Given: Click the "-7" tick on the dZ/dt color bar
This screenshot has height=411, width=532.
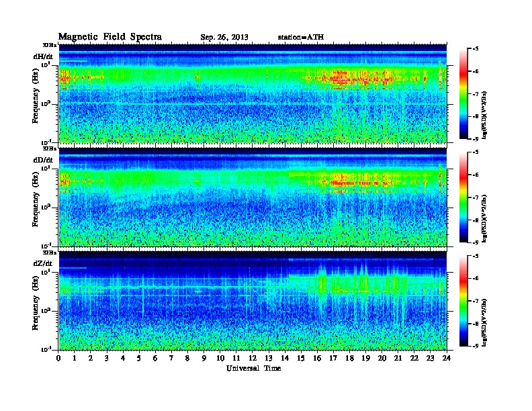Looking at the screenshot, I should click(x=476, y=301).
